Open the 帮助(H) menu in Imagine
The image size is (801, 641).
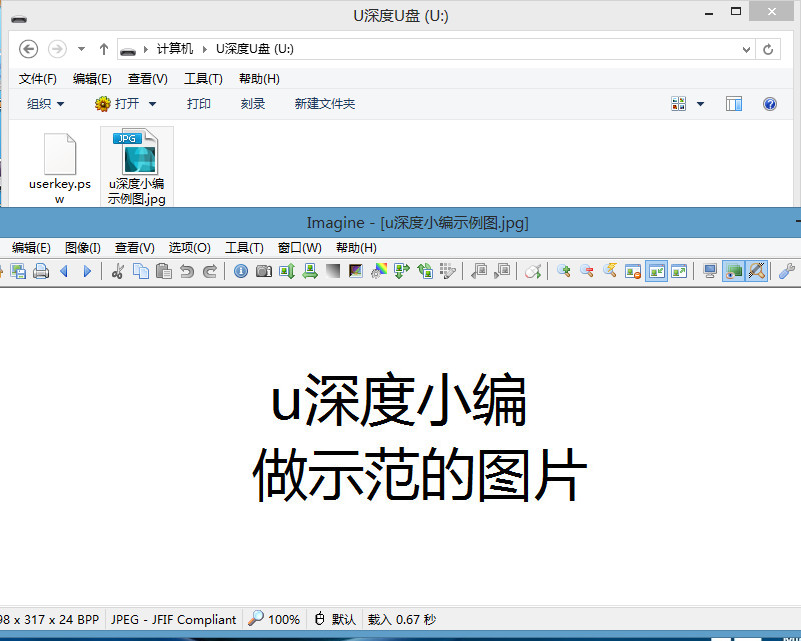[356, 248]
